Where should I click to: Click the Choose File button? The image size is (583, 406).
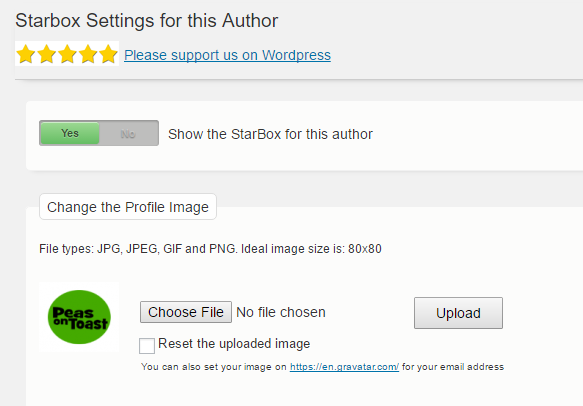(186, 312)
